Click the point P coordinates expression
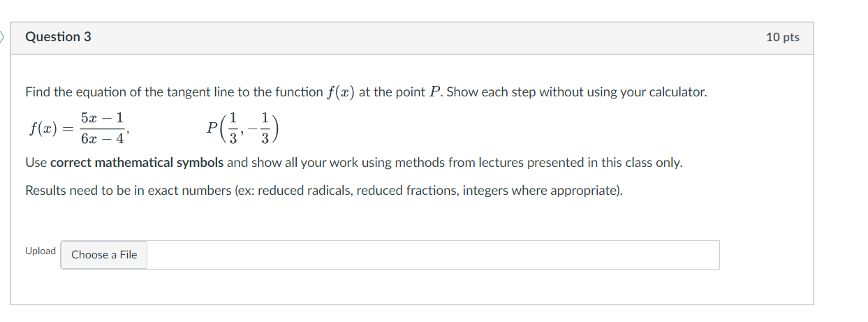Image resolution: width=868 pixels, height=322 pixels. (242, 130)
